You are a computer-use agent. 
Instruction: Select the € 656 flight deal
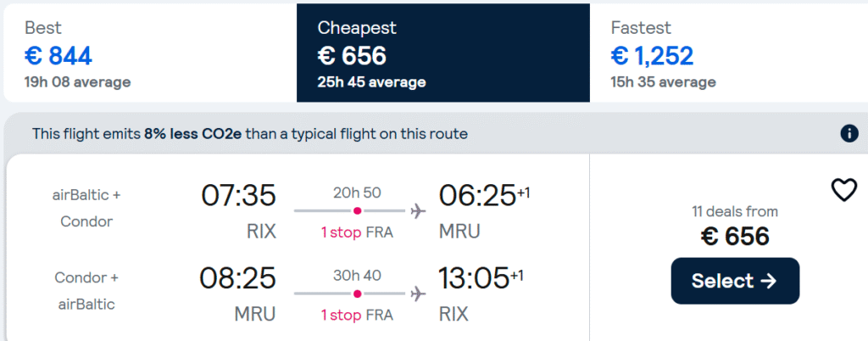(x=735, y=281)
